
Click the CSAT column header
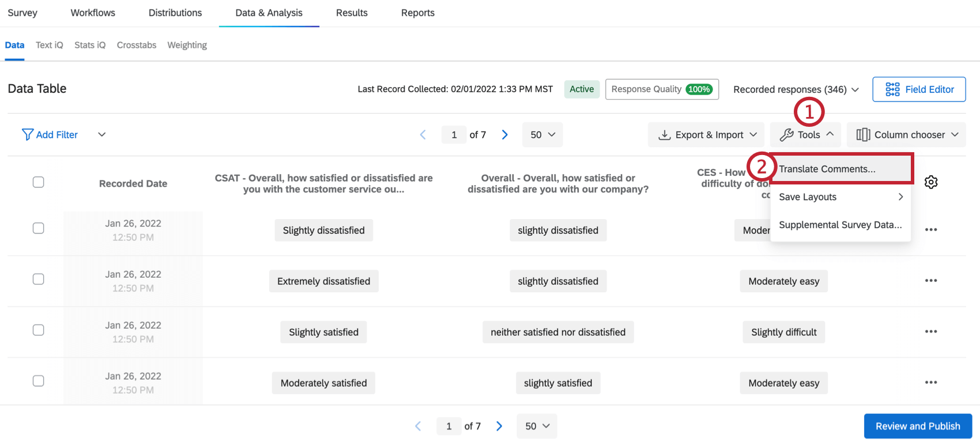point(324,183)
